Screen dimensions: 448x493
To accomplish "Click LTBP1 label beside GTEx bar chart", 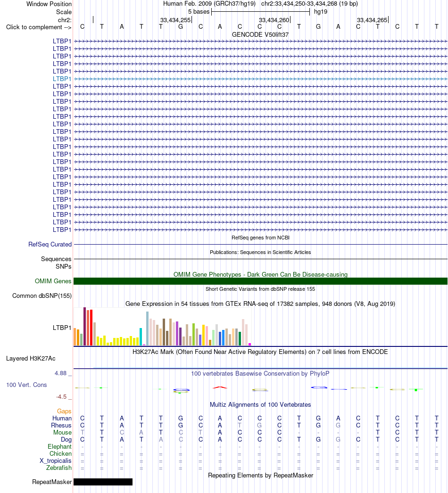I will coord(62,328).
